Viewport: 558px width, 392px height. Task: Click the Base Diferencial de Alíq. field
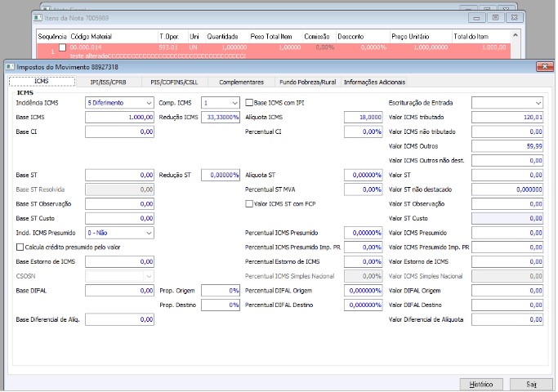119,319
